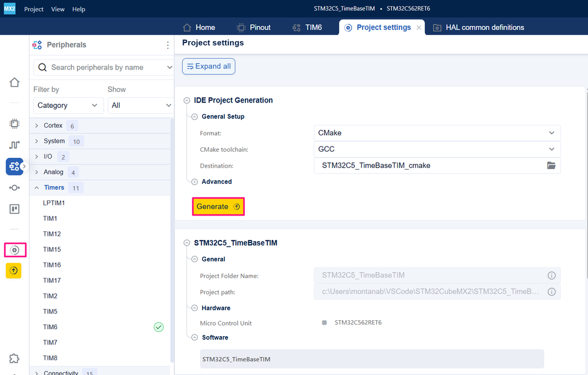
Task: Click the Peripherals panel header icon
Action: 37,45
